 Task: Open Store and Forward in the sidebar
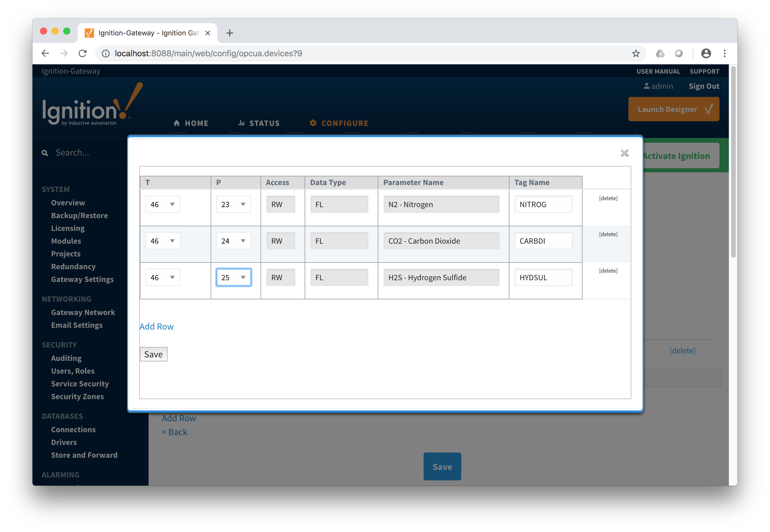(x=84, y=455)
